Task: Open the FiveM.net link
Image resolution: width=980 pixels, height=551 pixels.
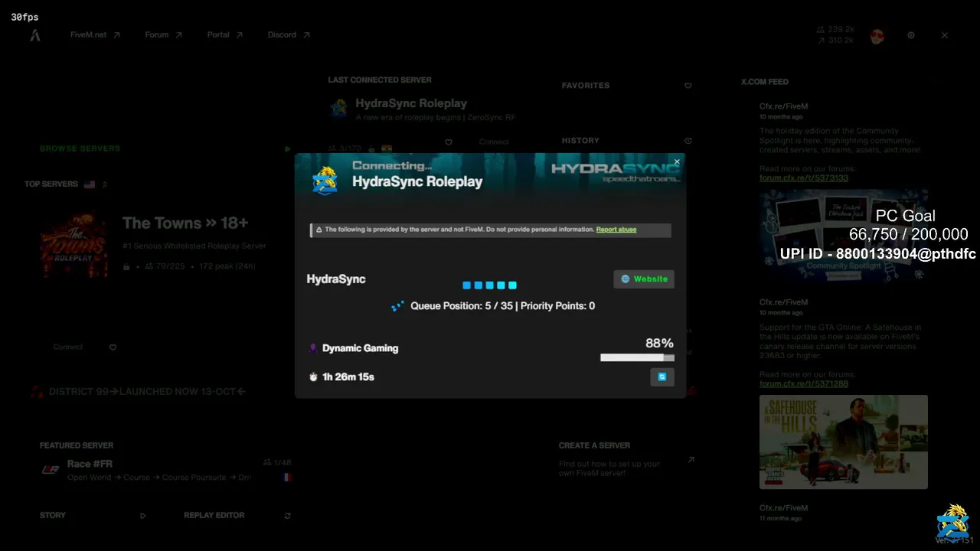Action: tap(95, 35)
